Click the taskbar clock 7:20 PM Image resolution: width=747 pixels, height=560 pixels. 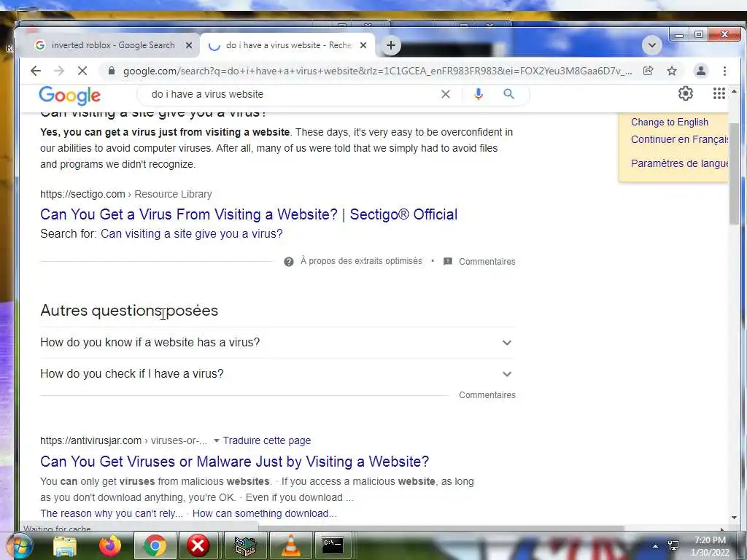(711, 540)
